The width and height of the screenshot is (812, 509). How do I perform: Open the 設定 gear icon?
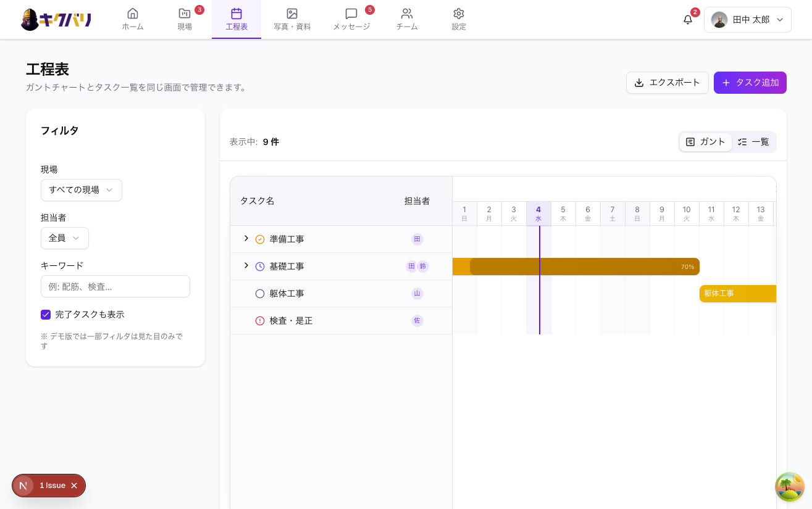coord(458,14)
